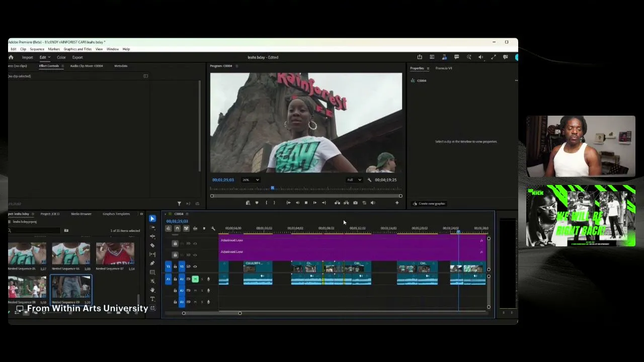Screen dimensions: 644x362
Task: Click the timeline wrench settings icon
Action: click(213, 229)
